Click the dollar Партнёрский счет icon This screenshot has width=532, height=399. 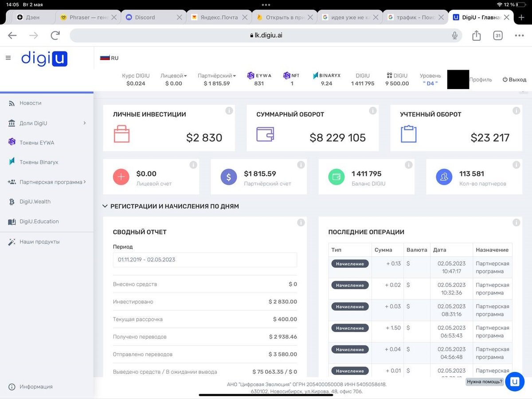229,177
